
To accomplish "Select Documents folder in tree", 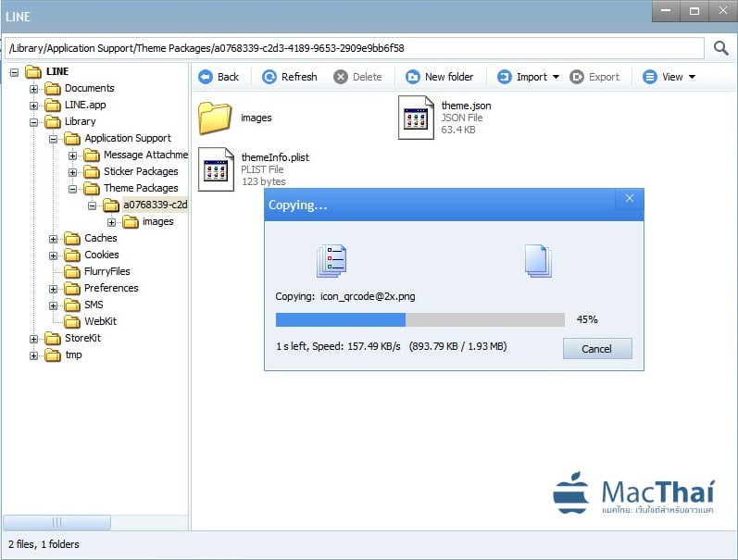I will [x=90, y=88].
